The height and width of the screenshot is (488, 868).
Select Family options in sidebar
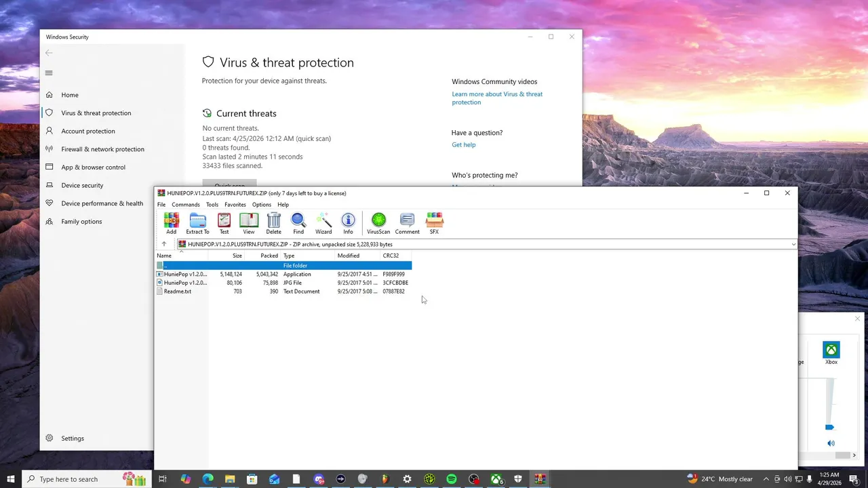pos(81,222)
